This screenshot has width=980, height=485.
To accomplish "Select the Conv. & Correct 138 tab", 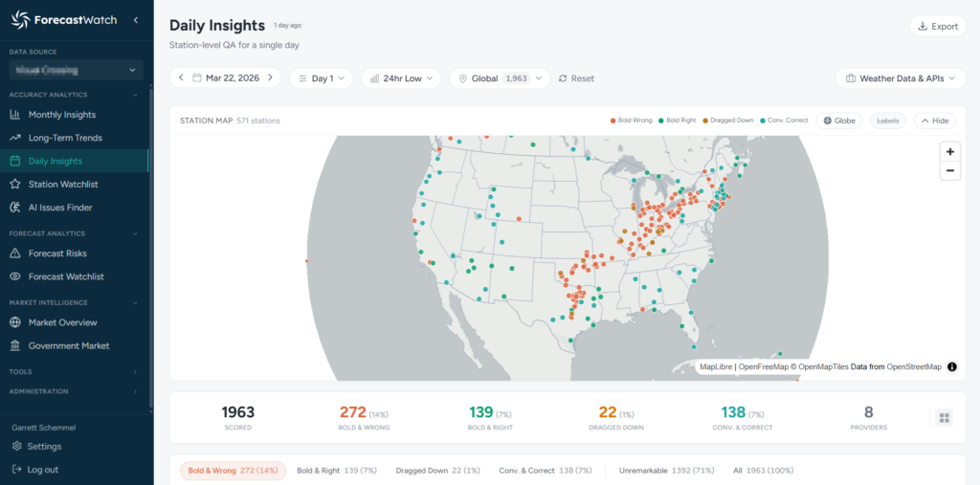I will tap(545, 471).
